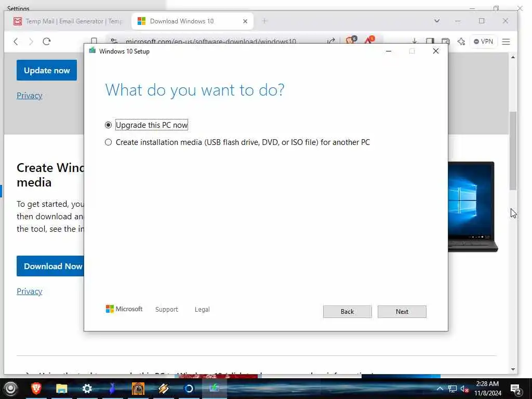Screen dimensions: 532x399
Task: Open Brave Shields lion icon
Action: (351, 41)
